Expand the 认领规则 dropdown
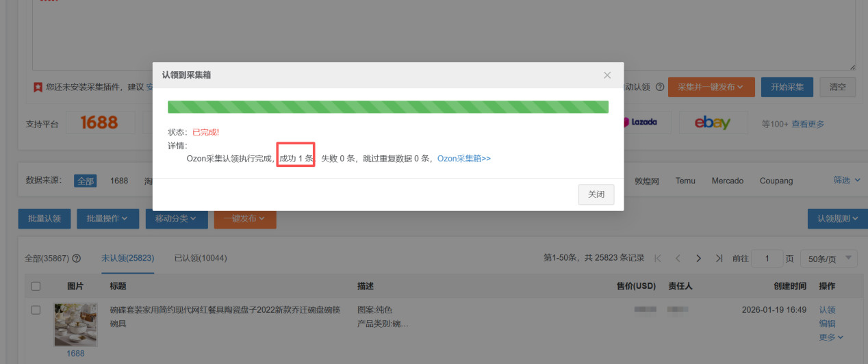The height and width of the screenshot is (364, 868). (x=837, y=218)
